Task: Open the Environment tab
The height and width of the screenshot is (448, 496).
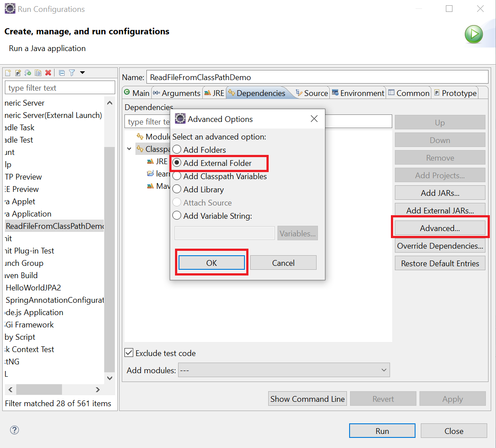Action: pyautogui.click(x=358, y=93)
